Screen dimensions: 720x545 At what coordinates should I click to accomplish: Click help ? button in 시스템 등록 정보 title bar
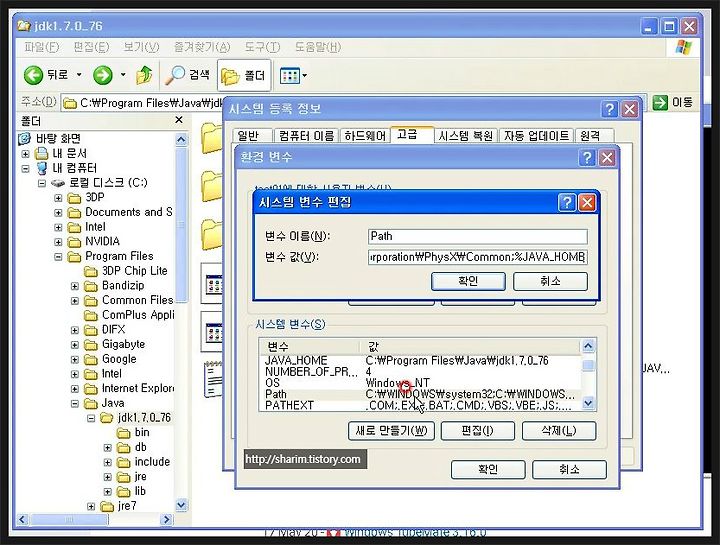click(x=609, y=109)
